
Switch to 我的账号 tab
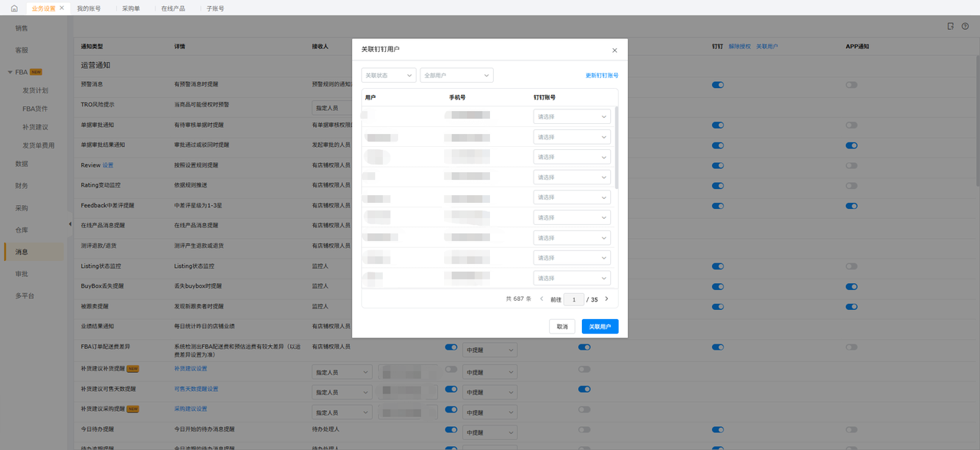pyautogui.click(x=89, y=8)
